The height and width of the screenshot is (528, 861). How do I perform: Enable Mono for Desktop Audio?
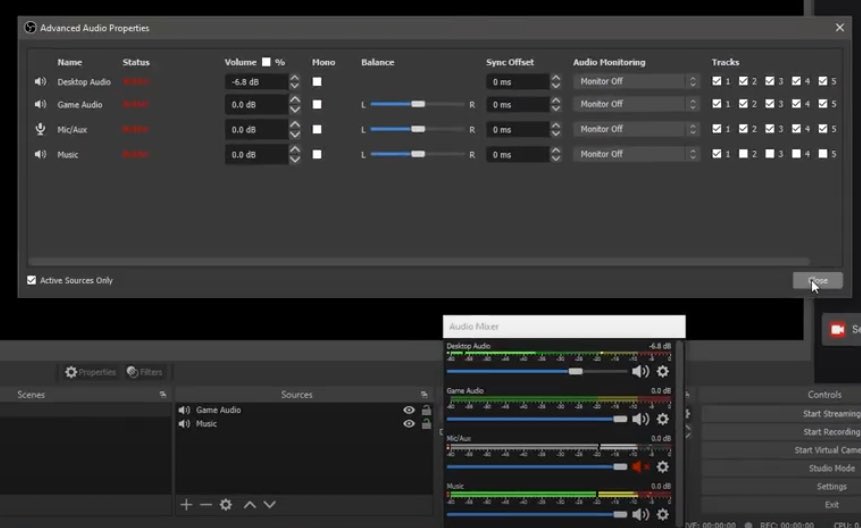(x=317, y=82)
